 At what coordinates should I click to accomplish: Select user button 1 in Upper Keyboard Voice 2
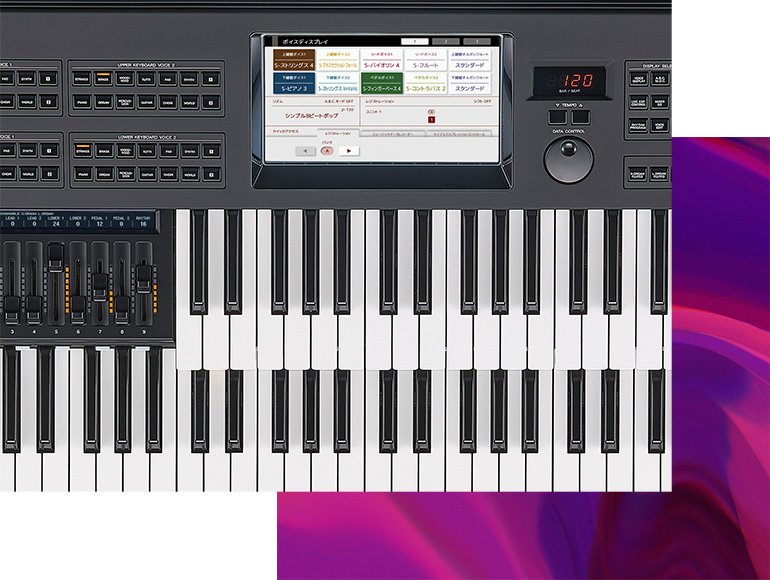[x=211, y=79]
